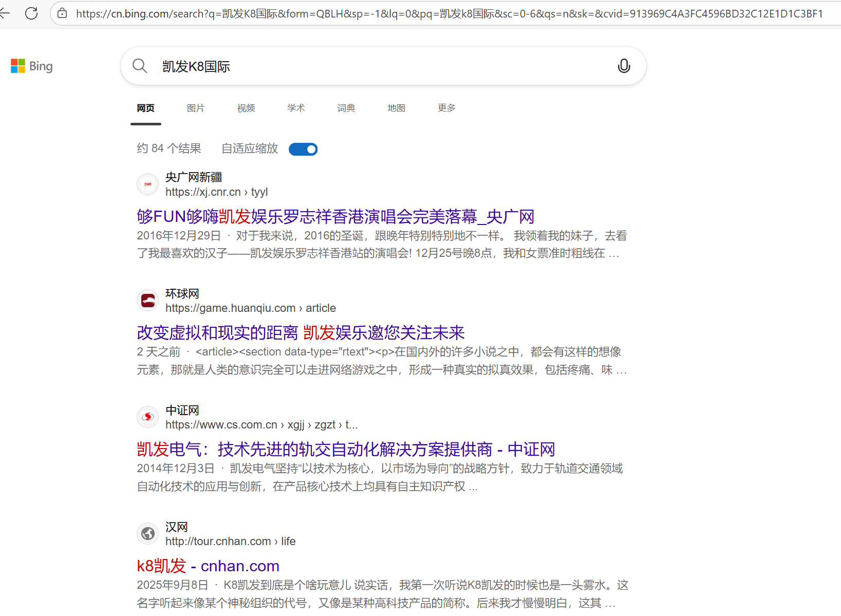Open the k8凯发 - cnhan.com result

208,566
